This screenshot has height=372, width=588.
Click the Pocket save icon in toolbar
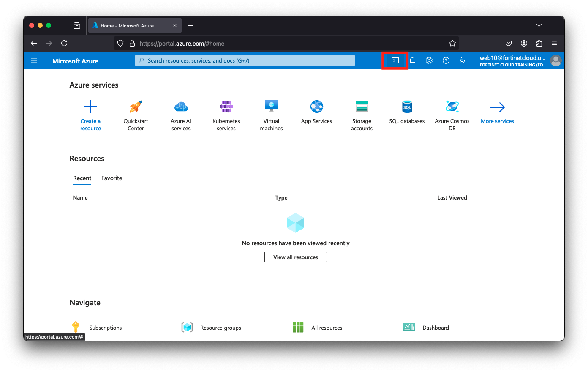[509, 43]
